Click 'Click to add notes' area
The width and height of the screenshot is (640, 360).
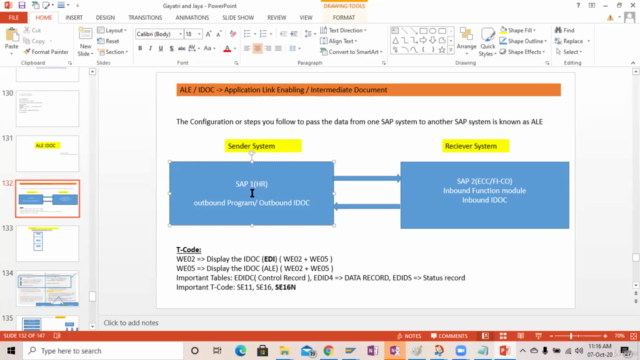(131, 322)
